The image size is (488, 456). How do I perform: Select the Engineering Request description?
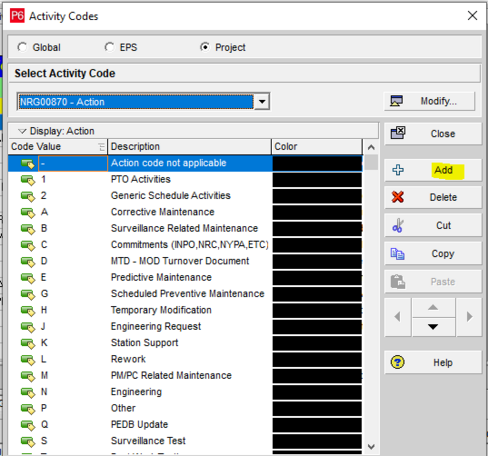click(156, 326)
